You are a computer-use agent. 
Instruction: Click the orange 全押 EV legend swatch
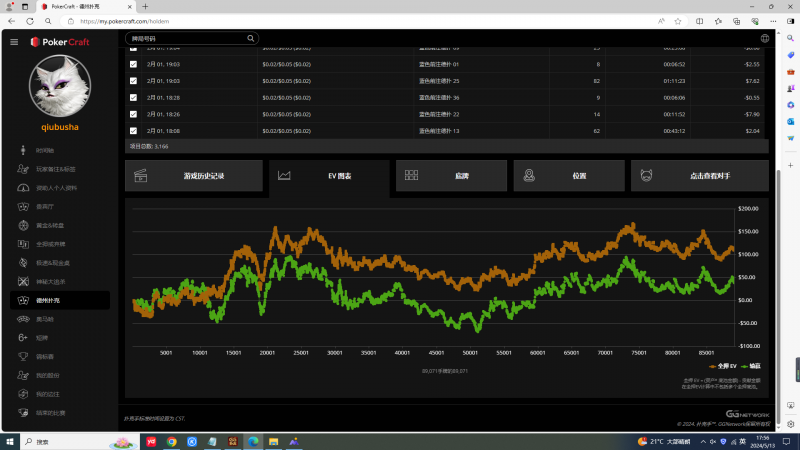(712, 367)
